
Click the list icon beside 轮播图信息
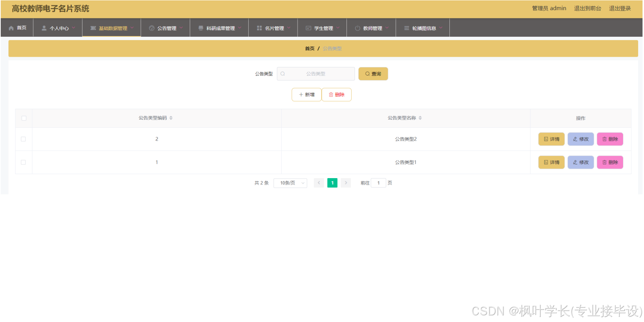tap(407, 28)
